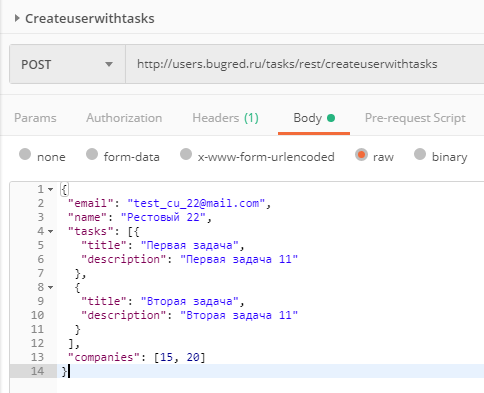This screenshot has height=393, width=484.
Task: Click title value "Вторая задача" on line 9
Action: tap(190, 301)
